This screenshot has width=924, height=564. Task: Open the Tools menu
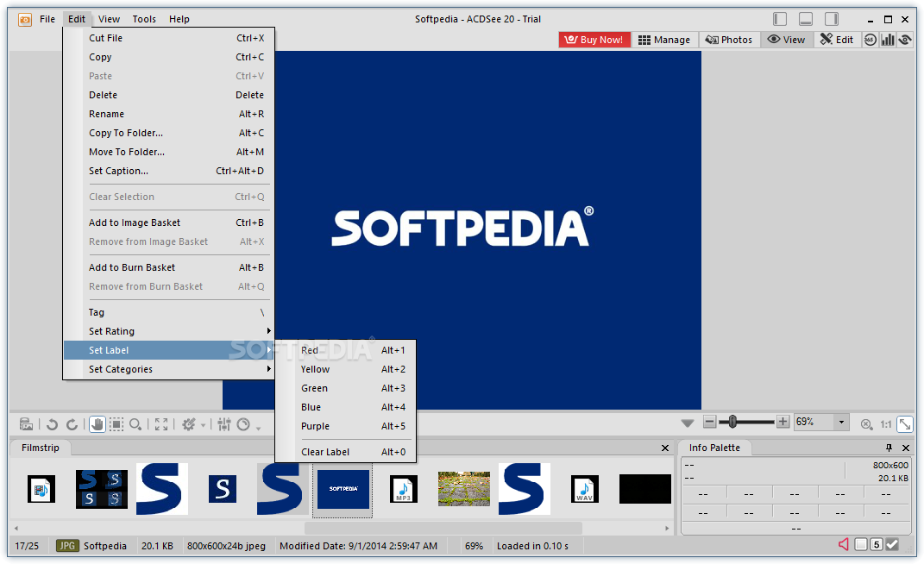tap(144, 19)
